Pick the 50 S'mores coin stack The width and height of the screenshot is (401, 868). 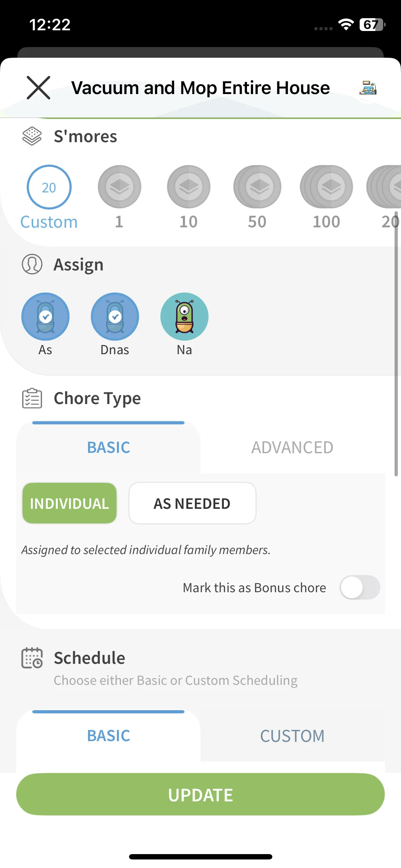[x=257, y=187]
